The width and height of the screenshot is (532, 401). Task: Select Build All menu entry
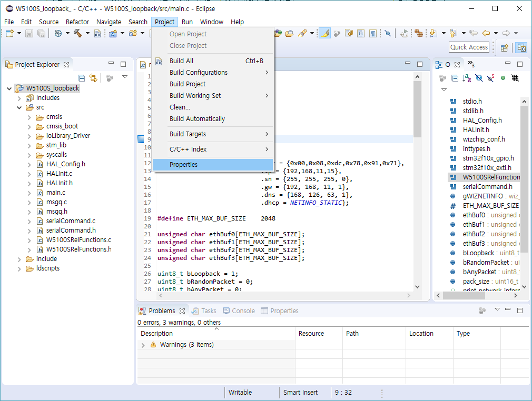(213, 61)
